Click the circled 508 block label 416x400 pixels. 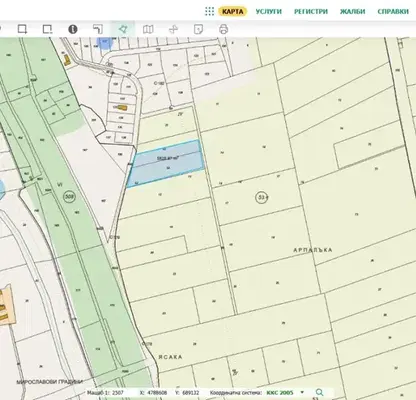(x=69, y=197)
